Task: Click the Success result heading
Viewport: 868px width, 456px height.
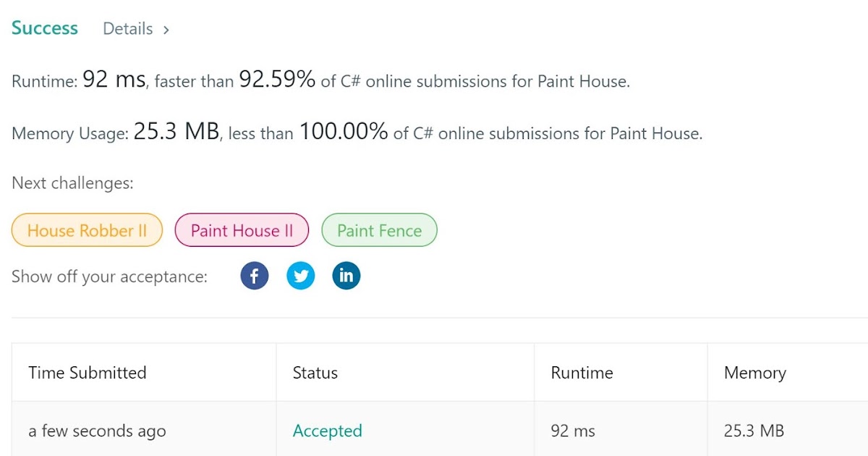Action: (x=45, y=28)
